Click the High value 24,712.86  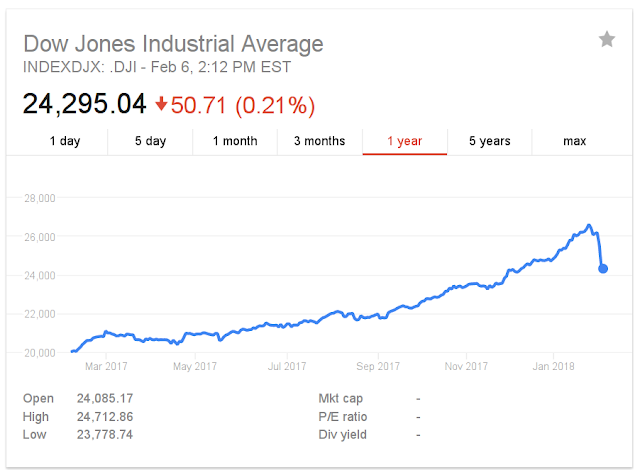click(105, 417)
